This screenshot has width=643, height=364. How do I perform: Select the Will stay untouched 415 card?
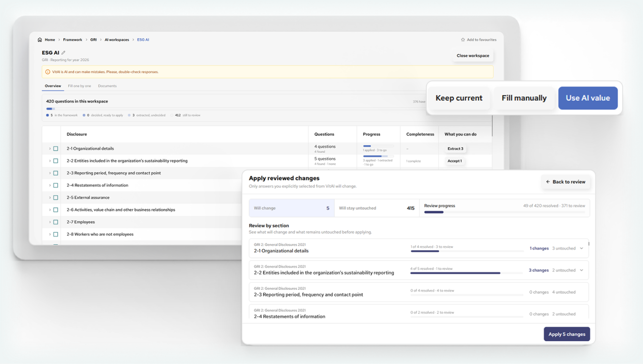(x=377, y=208)
